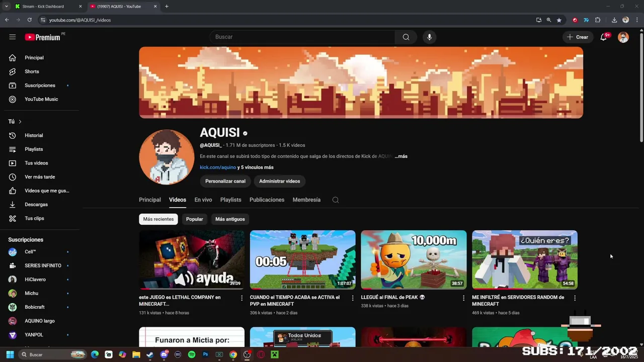
Task: Select the Videos channel tab
Action: pos(178,200)
